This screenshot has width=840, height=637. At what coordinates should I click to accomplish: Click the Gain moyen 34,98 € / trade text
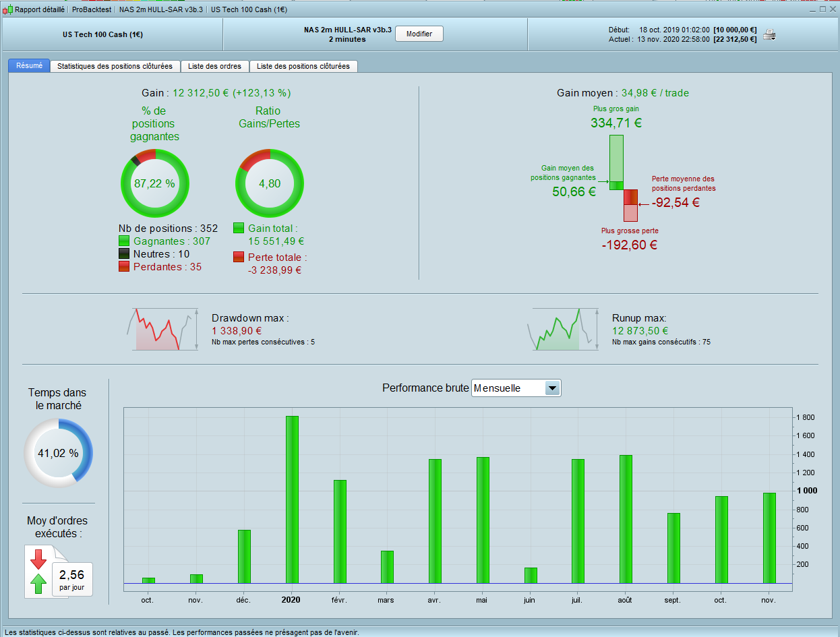(x=623, y=93)
